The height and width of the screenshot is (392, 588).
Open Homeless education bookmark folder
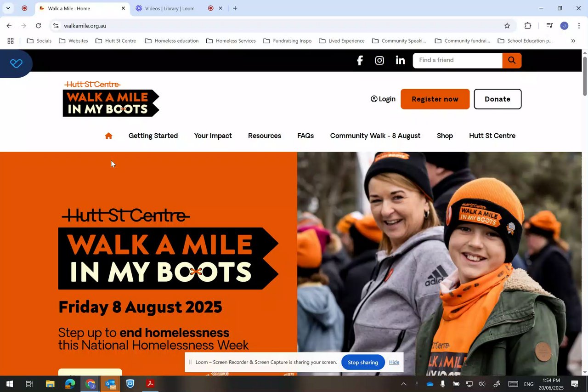tap(172, 41)
